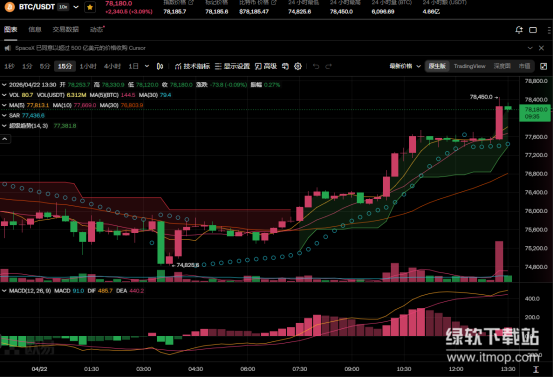Redo last chart action

click(x=329, y=66)
